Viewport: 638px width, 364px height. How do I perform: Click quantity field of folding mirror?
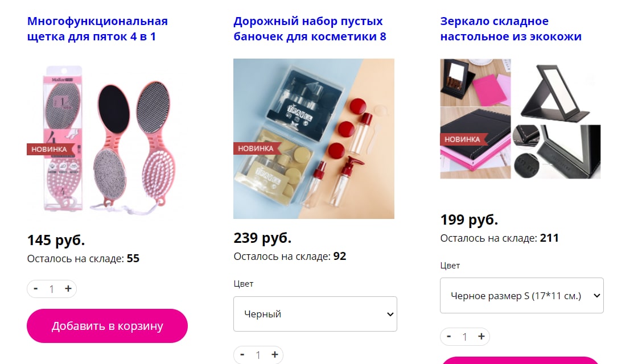[465, 337]
